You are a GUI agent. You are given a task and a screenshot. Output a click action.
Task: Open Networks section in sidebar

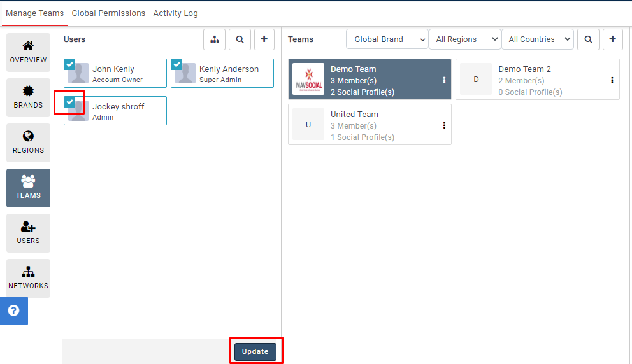28,278
